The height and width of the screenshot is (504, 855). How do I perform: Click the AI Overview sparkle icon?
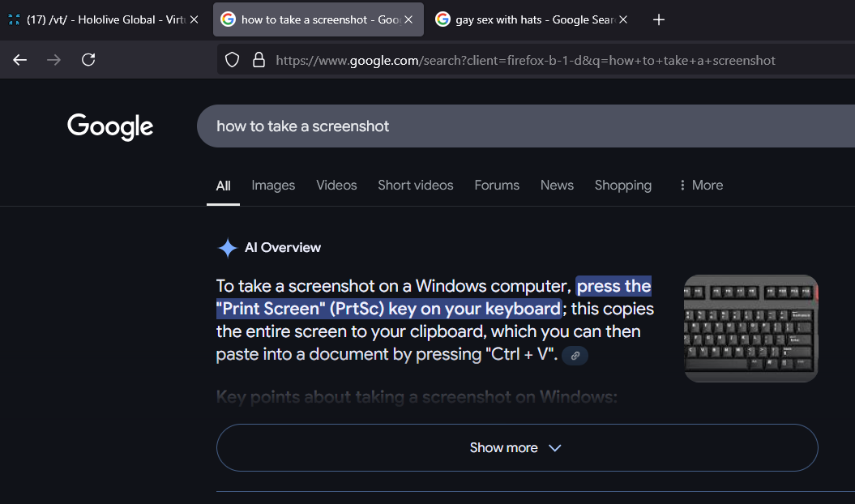pyautogui.click(x=227, y=248)
